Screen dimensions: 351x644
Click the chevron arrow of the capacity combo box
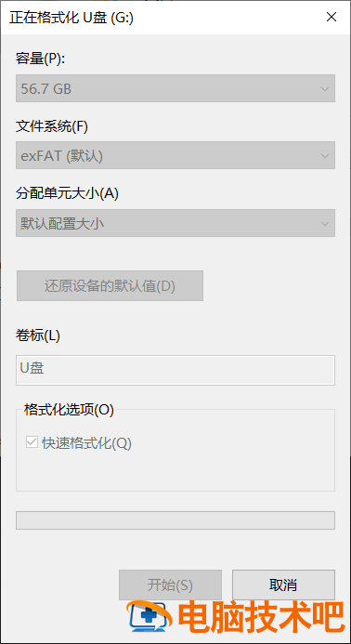pos(325,88)
